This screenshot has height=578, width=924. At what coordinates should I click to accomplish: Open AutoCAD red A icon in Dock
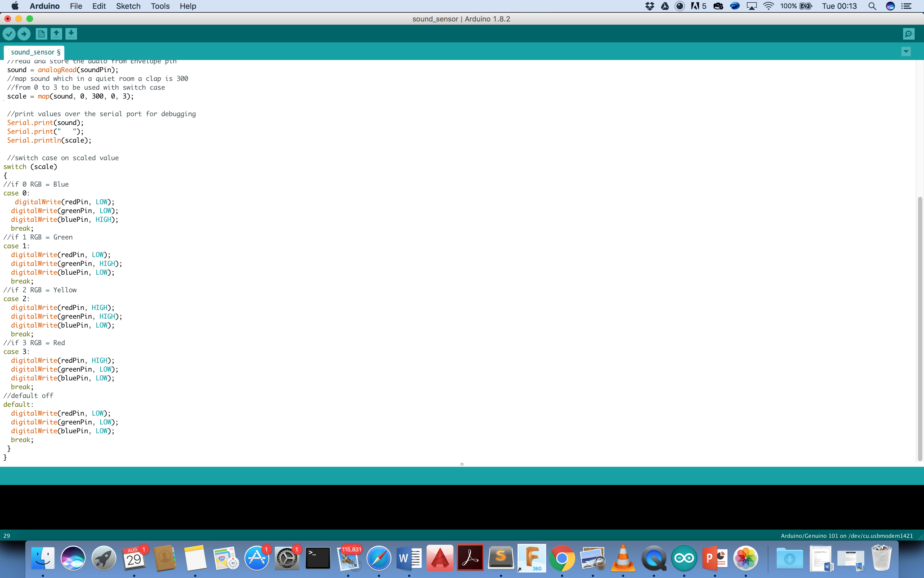coord(440,558)
